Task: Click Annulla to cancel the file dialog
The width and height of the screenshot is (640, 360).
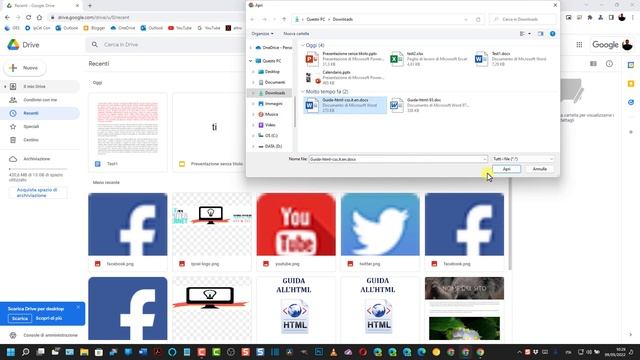Action: click(x=540, y=169)
